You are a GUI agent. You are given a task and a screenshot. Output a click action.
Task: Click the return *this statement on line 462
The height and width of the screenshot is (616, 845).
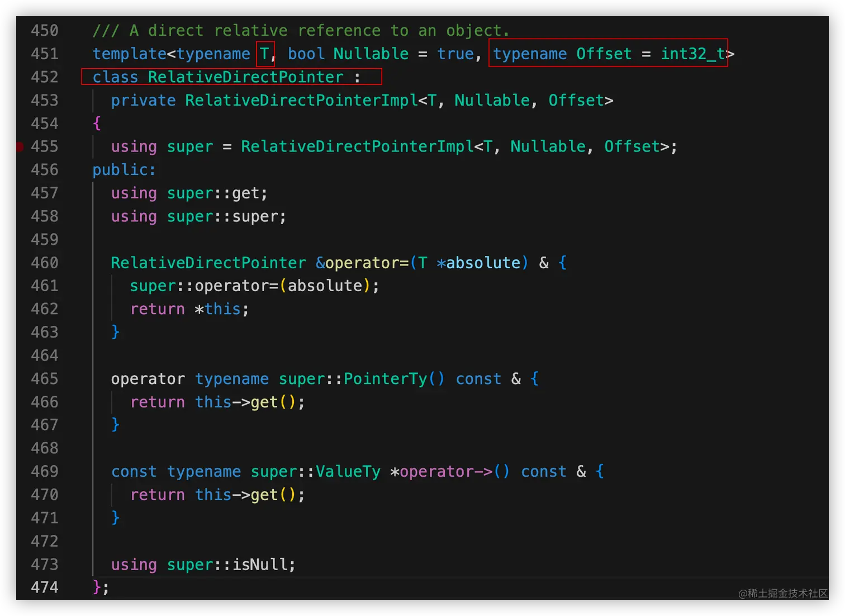(x=189, y=309)
